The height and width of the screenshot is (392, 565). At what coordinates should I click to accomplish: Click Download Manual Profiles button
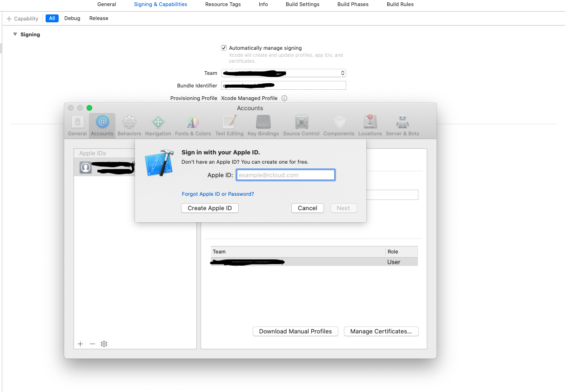click(x=296, y=331)
